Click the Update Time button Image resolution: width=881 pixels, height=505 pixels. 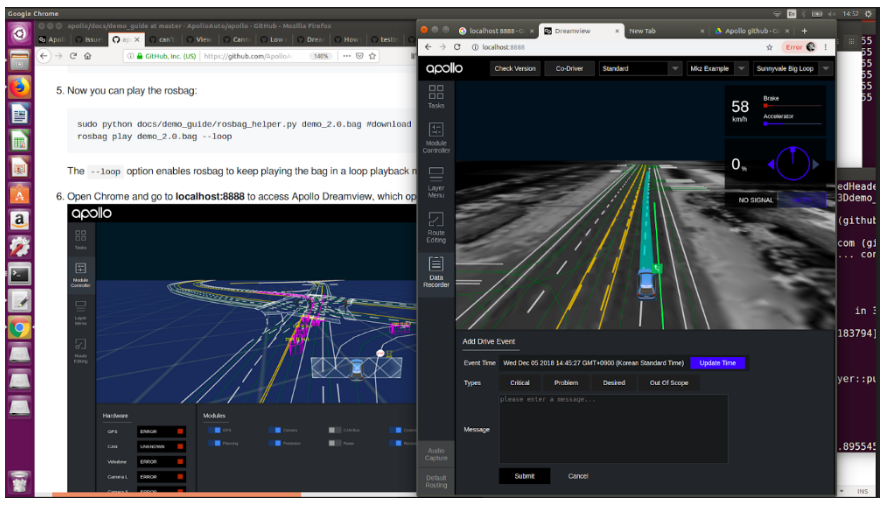tap(717, 363)
